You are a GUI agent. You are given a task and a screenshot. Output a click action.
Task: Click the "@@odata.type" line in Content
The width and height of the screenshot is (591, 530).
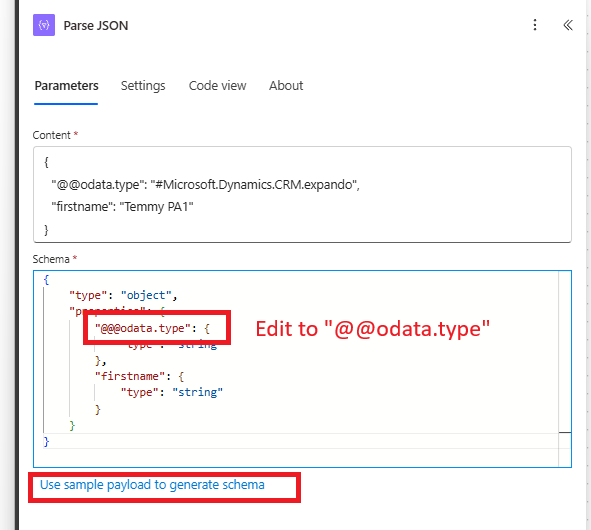[x=205, y=185]
